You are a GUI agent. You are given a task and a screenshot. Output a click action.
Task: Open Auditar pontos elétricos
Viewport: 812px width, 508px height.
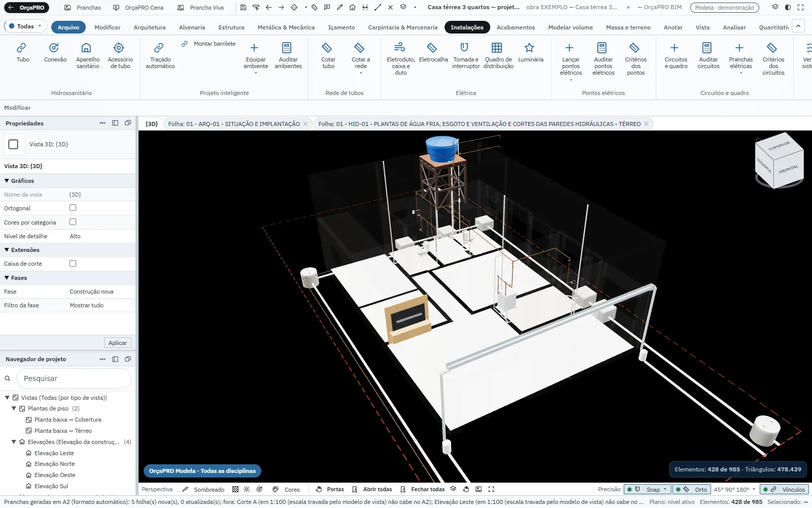[603, 59]
